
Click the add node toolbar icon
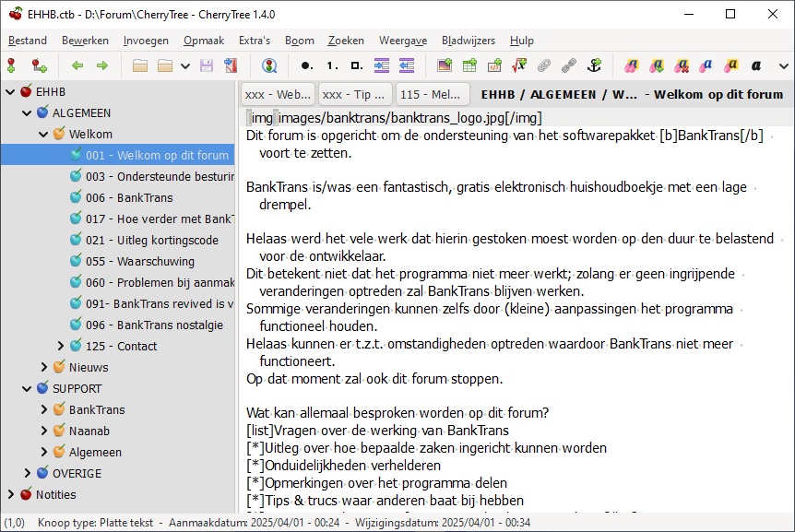point(12,65)
